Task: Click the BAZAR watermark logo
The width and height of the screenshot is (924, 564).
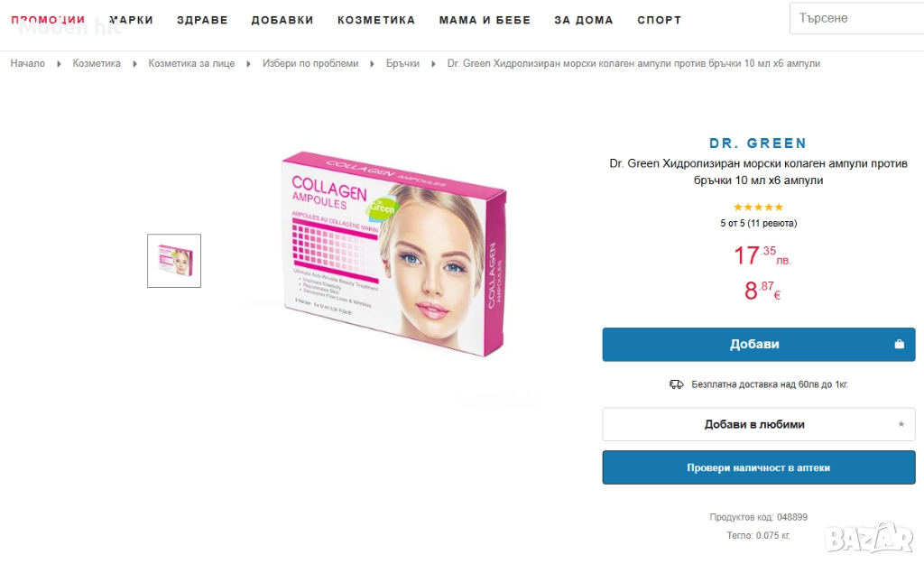Action: [x=869, y=538]
